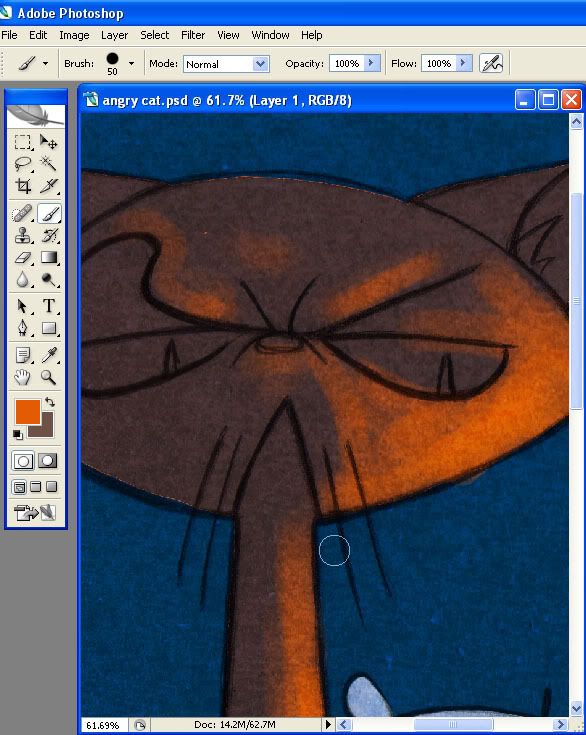Toggle the airbrush option in options bar

(491, 63)
